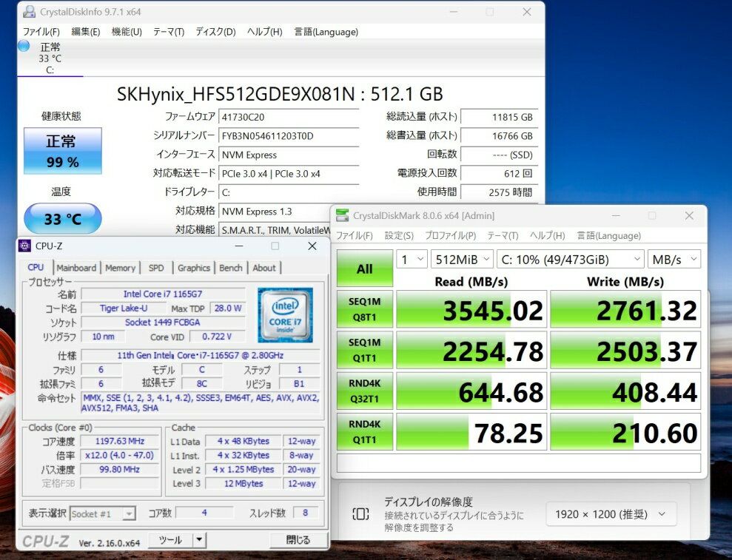Open the arrow beside the ツール button
Image resolution: width=732 pixels, height=560 pixels.
198,540
